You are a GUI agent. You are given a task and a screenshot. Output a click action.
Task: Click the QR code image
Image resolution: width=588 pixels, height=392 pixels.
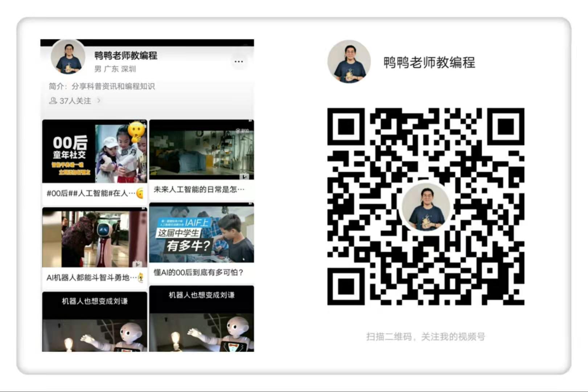click(x=426, y=207)
